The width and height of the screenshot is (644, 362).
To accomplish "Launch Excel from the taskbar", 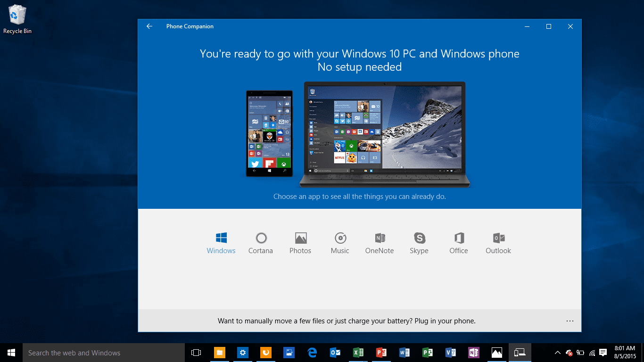I will pyautogui.click(x=358, y=353).
